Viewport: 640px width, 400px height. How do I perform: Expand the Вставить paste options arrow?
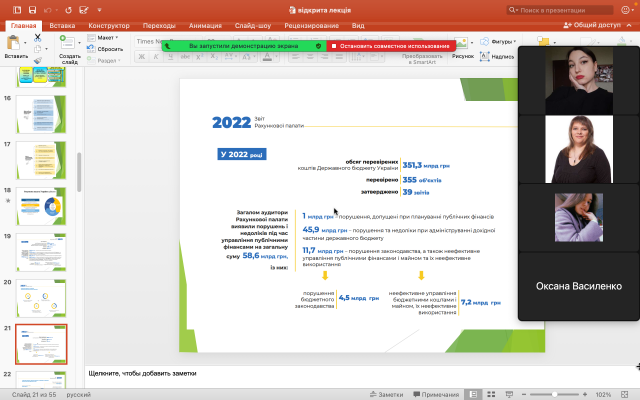tap(25, 43)
